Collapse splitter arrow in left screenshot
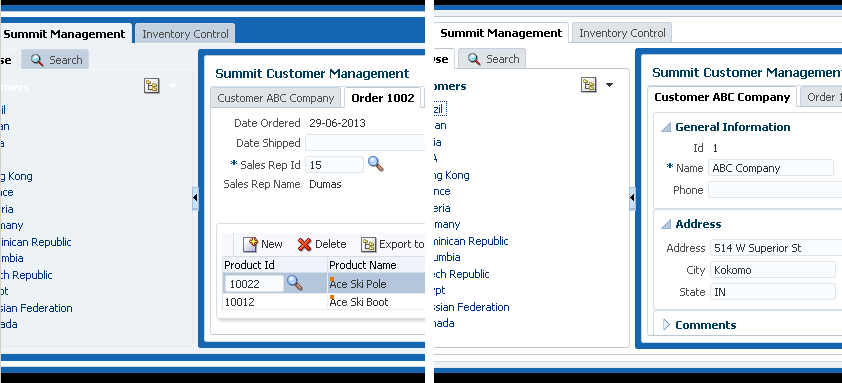This screenshot has width=842, height=383. [x=195, y=198]
